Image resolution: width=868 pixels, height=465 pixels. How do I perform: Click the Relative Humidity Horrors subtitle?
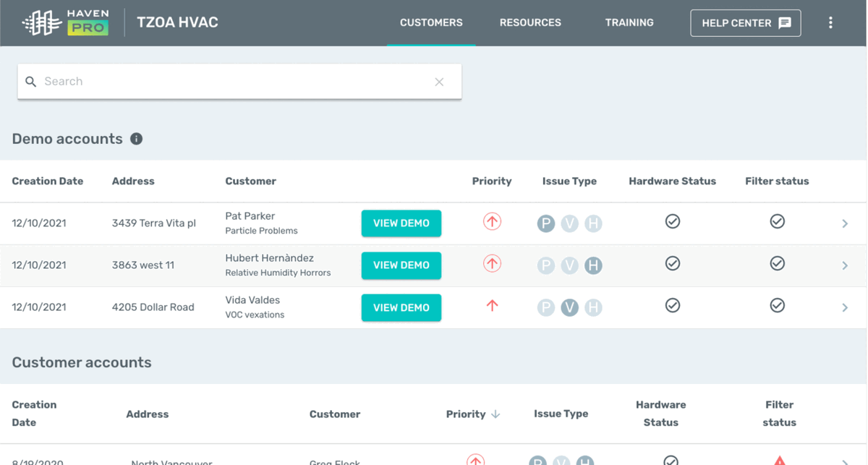278,273
